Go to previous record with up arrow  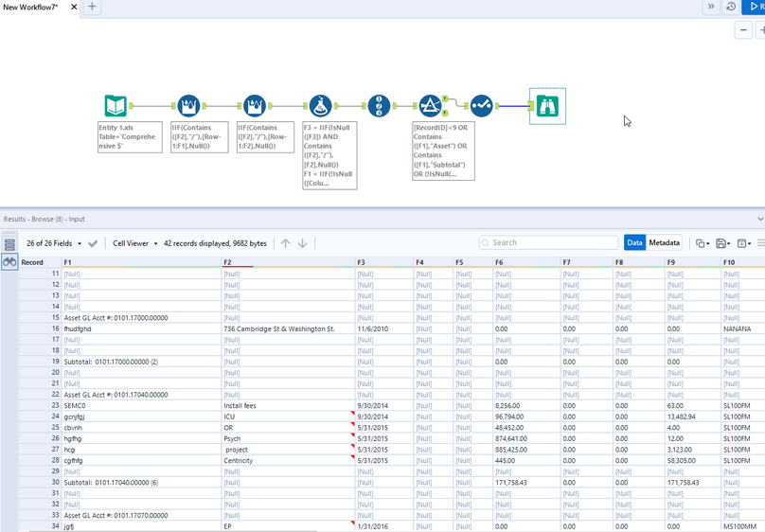point(285,243)
